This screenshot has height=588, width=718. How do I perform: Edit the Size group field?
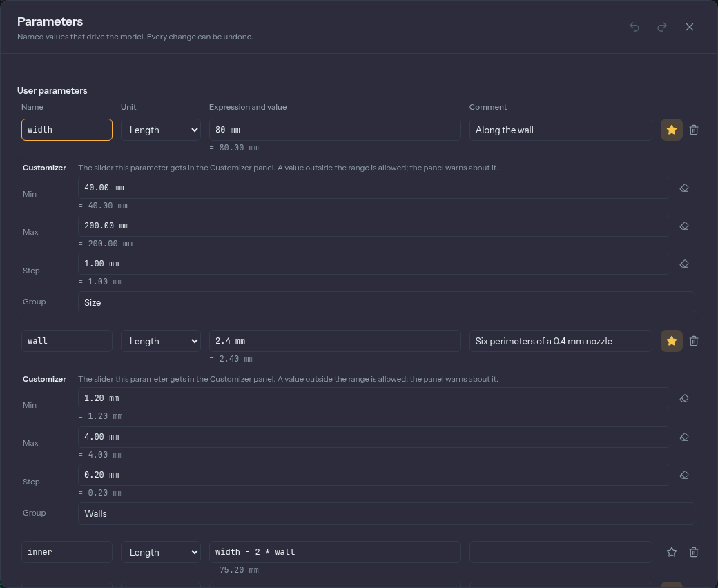pyautogui.click(x=387, y=302)
